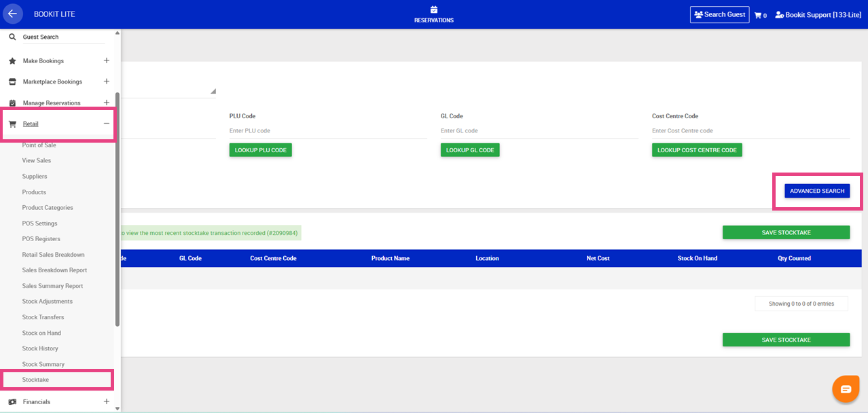Sort by Location column header
868x413 pixels.
[x=487, y=258]
